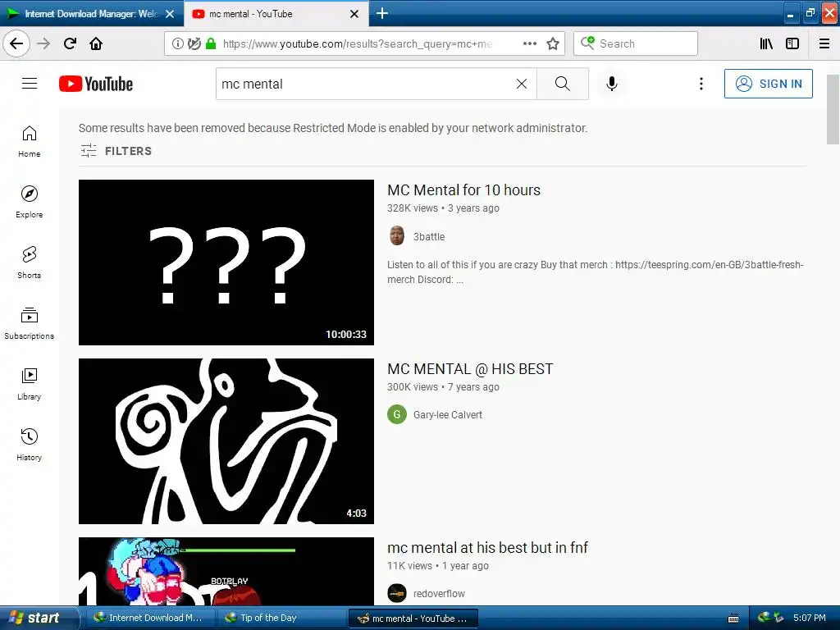Click the browser Search field
This screenshot has height=630, width=840.
point(636,43)
